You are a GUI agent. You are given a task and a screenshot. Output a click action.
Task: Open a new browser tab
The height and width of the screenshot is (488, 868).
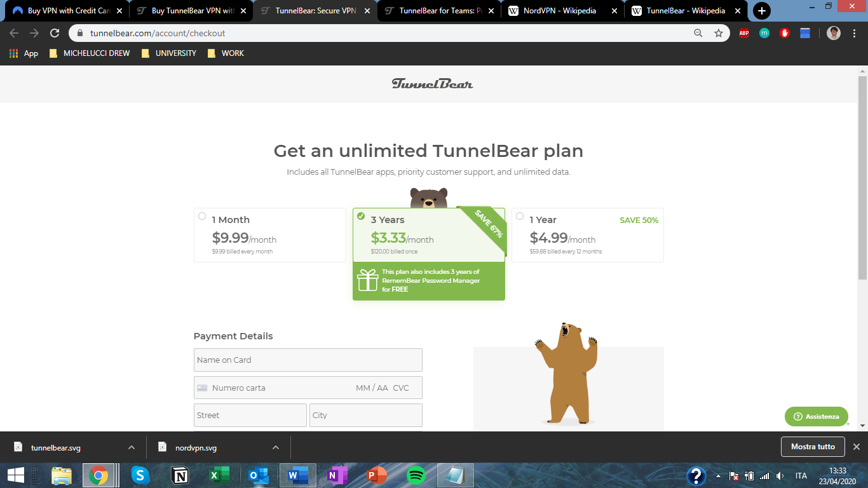[x=762, y=11]
